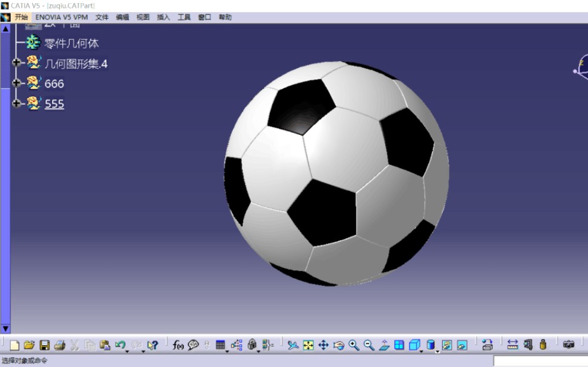Select the Pan arrows tool
Image resolution: width=588 pixels, height=367 pixels.
(323, 345)
